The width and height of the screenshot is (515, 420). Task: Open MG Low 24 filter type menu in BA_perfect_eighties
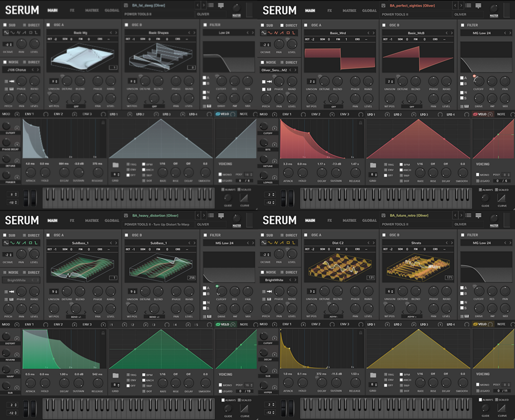pos(482,33)
